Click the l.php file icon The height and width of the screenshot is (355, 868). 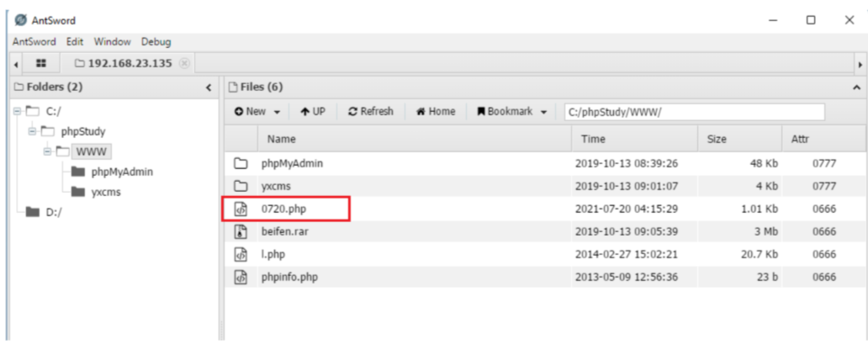[241, 254]
